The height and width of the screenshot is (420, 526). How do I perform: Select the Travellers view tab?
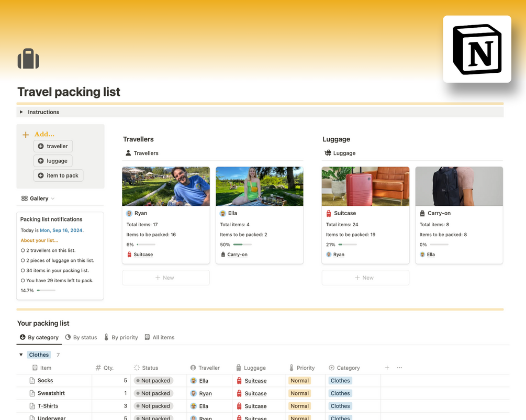click(x=142, y=153)
